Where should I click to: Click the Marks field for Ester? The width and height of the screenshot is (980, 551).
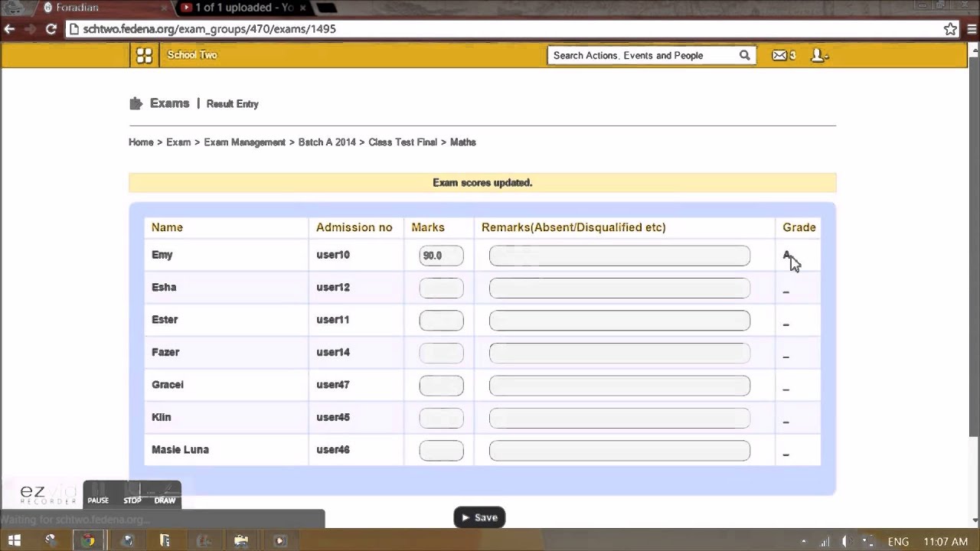(x=441, y=321)
